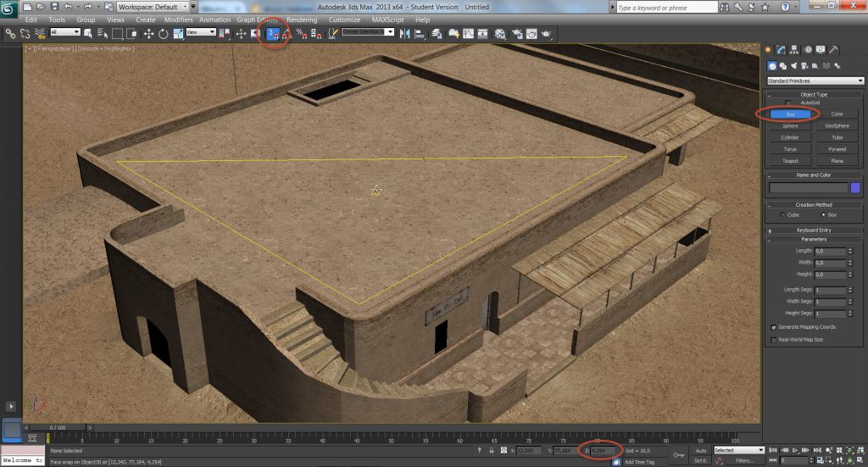
Task: Open the Modify panel tab
Action: (x=782, y=50)
